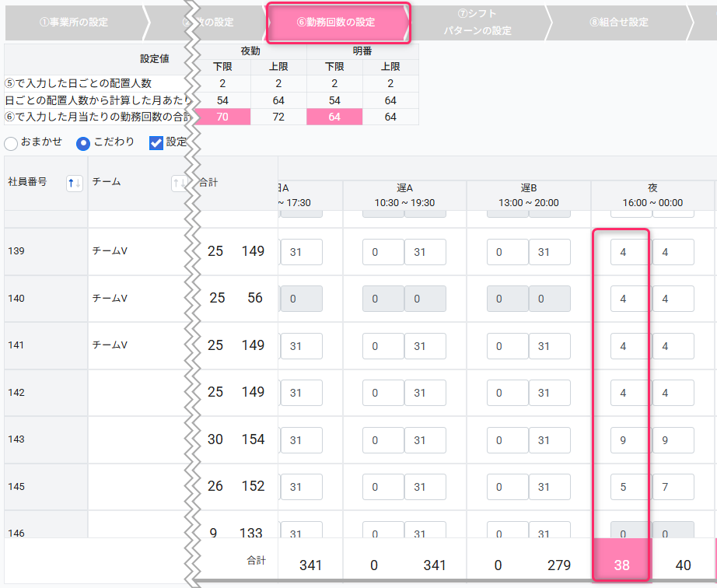The height and width of the screenshot is (588, 717).
Task: Edit 遅A lower limit for employee 141
Action: (x=383, y=346)
